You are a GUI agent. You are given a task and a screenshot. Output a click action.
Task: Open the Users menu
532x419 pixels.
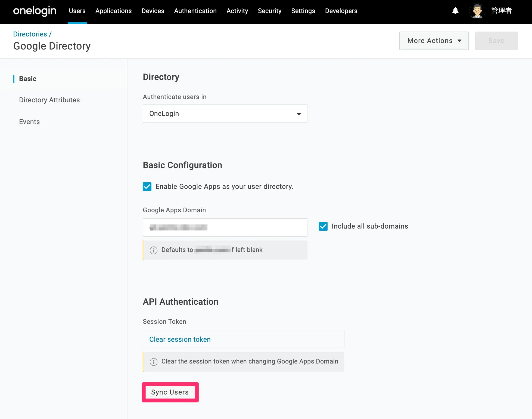click(x=77, y=11)
